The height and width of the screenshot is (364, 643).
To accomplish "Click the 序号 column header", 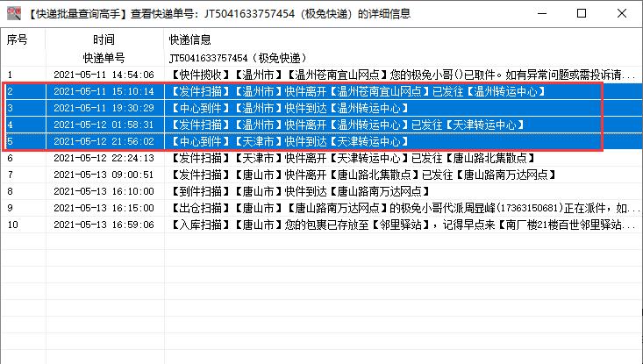I will coord(18,39).
